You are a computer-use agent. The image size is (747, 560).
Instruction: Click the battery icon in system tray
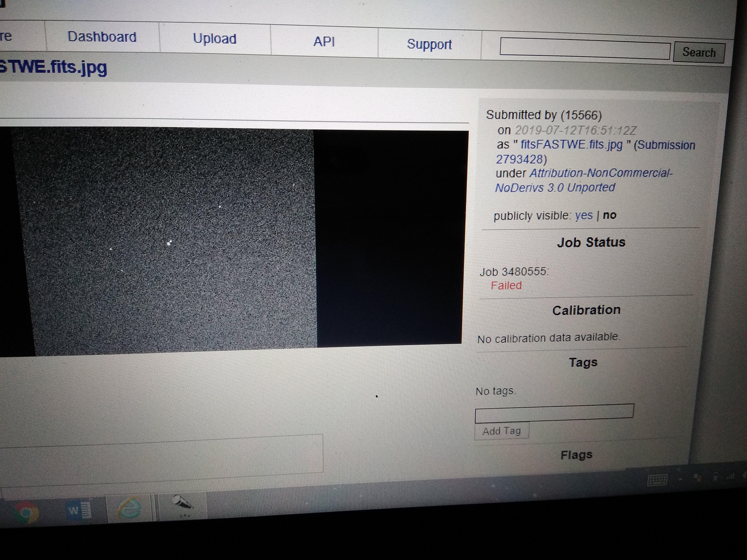pos(715,477)
